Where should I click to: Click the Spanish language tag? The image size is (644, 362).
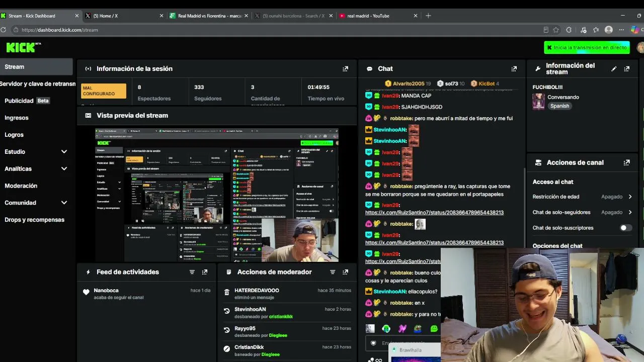click(x=559, y=106)
